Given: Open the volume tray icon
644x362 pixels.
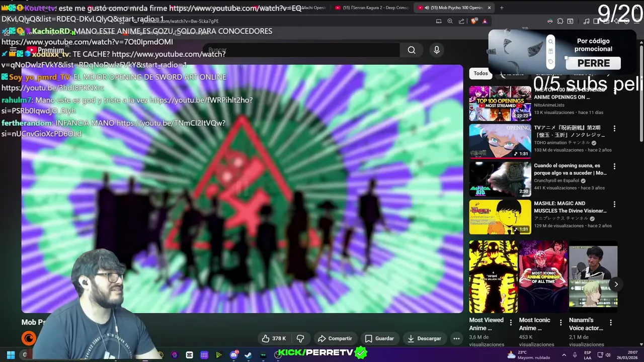Looking at the screenshot, I should tap(608, 355).
